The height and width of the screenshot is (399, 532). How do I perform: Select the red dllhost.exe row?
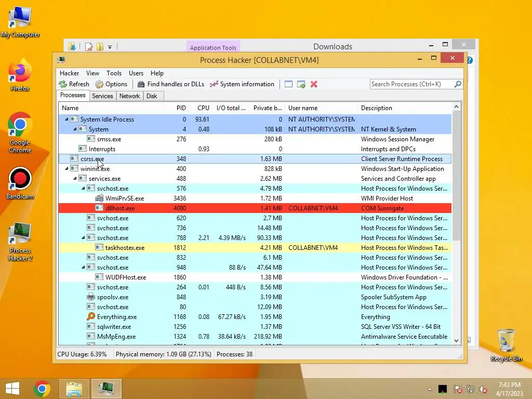(255, 208)
